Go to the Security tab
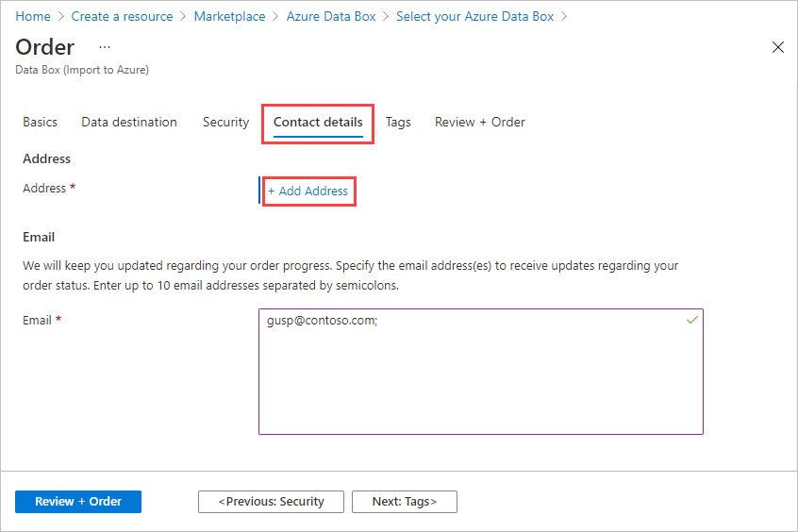798x532 pixels. (225, 122)
